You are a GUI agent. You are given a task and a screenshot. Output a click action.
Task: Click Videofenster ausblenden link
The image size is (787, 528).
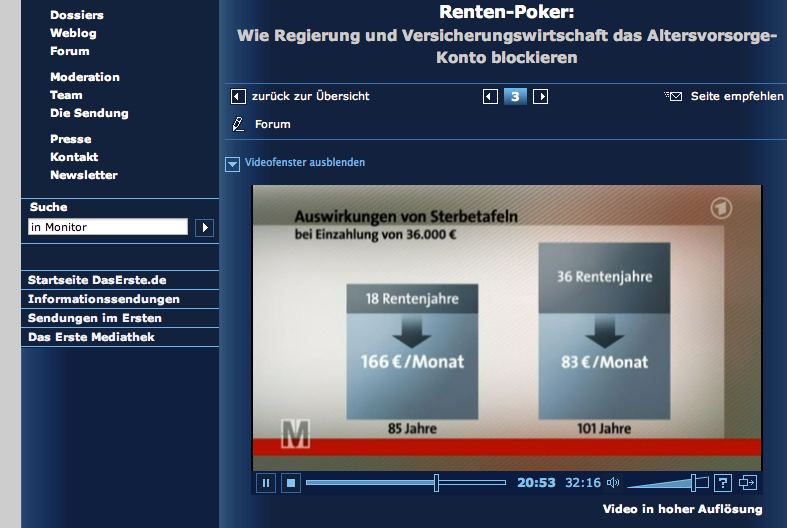(305, 163)
